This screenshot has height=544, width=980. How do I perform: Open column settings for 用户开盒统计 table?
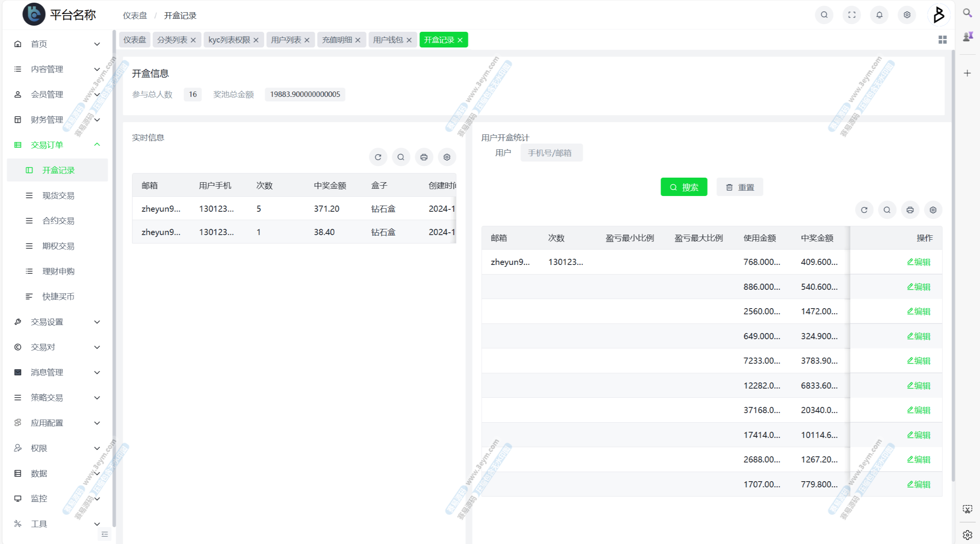[933, 210]
